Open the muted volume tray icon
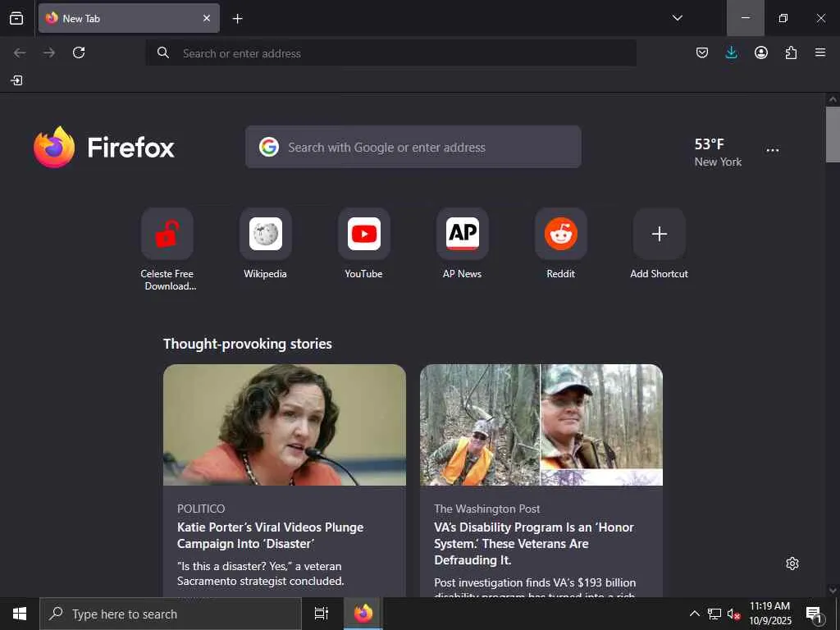840x630 pixels. point(733,614)
